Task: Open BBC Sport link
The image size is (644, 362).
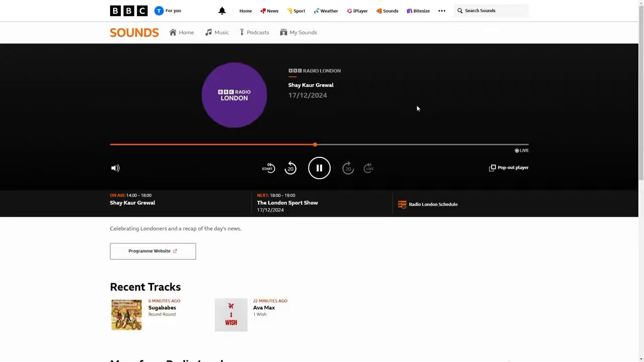Action: [296, 11]
